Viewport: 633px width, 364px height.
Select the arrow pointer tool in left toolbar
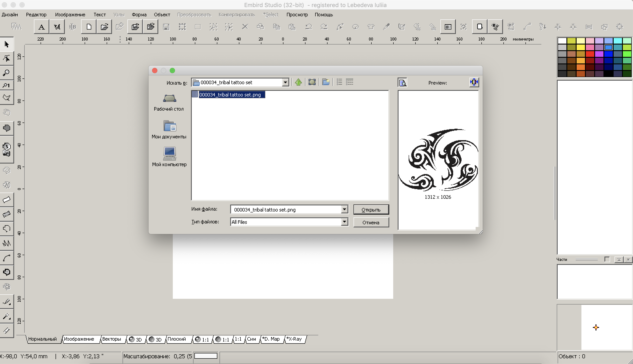(x=6, y=45)
